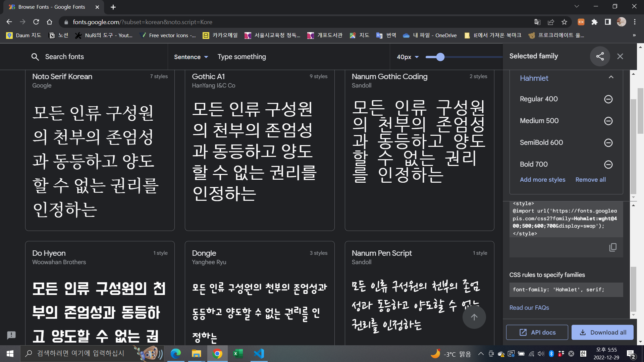This screenshot has height=362, width=644.
Task: Open the 개포도서관 bookmark
Action: click(x=325, y=36)
